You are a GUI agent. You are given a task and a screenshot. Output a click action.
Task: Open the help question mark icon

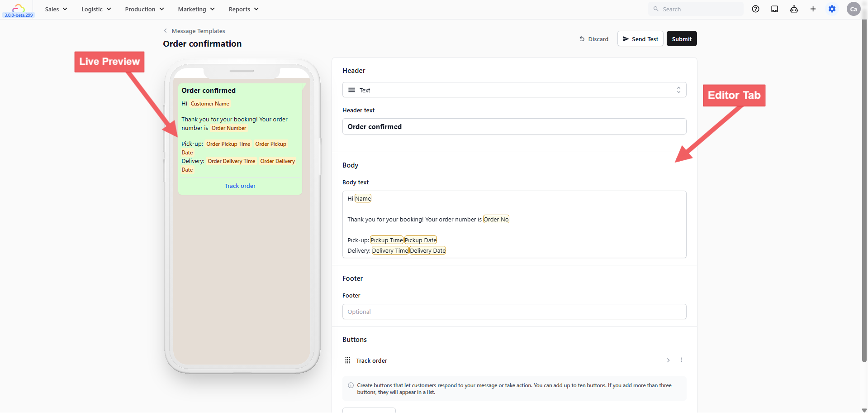[755, 9]
